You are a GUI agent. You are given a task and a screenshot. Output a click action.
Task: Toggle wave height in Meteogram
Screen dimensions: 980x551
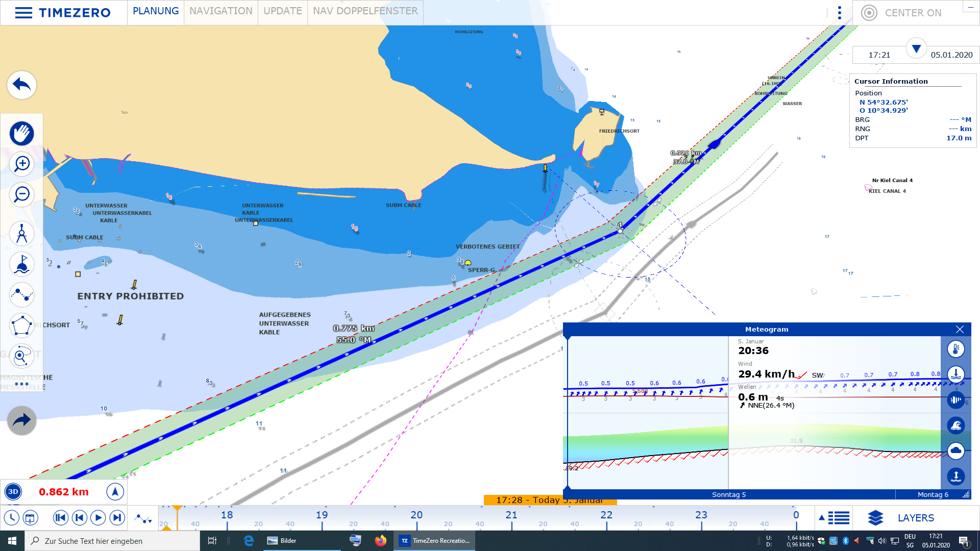pyautogui.click(x=955, y=425)
